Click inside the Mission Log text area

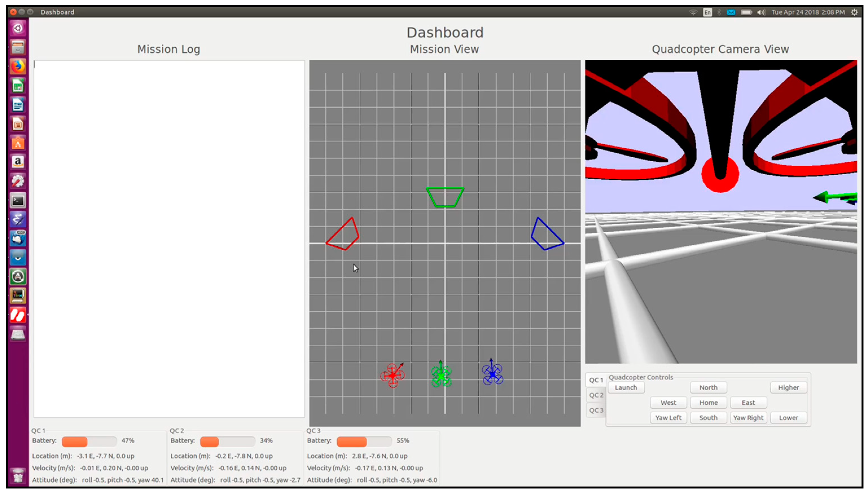pyautogui.click(x=169, y=239)
